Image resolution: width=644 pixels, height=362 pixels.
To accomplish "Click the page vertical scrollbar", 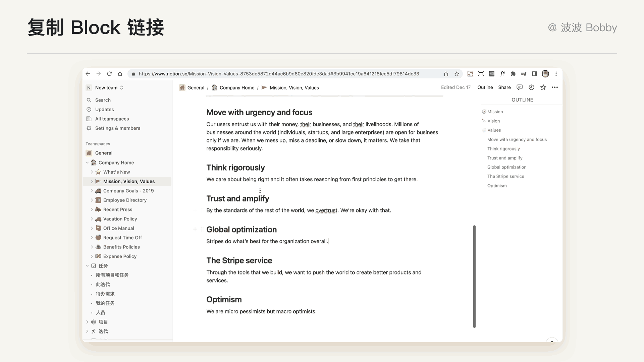I will point(474,277).
